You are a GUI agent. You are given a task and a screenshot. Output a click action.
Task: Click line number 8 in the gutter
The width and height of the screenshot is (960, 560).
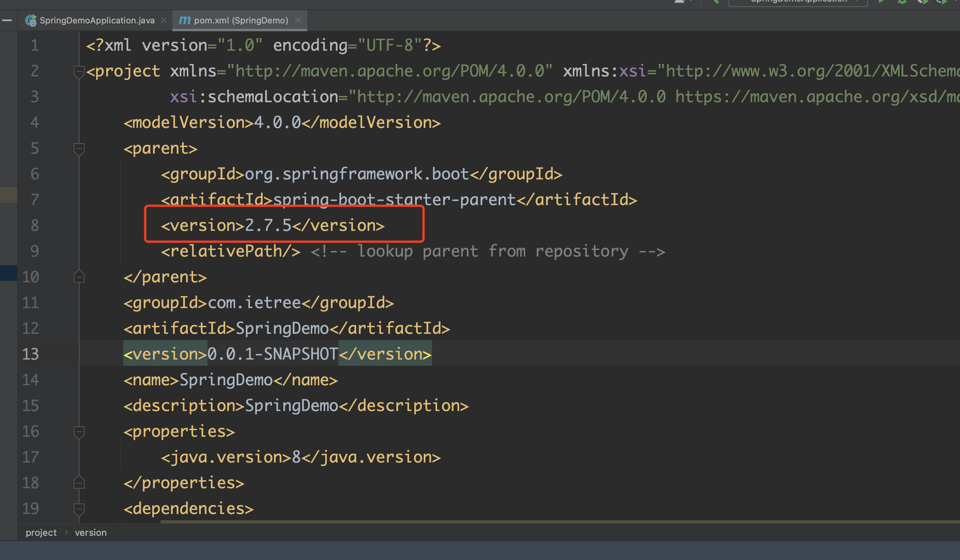point(35,225)
